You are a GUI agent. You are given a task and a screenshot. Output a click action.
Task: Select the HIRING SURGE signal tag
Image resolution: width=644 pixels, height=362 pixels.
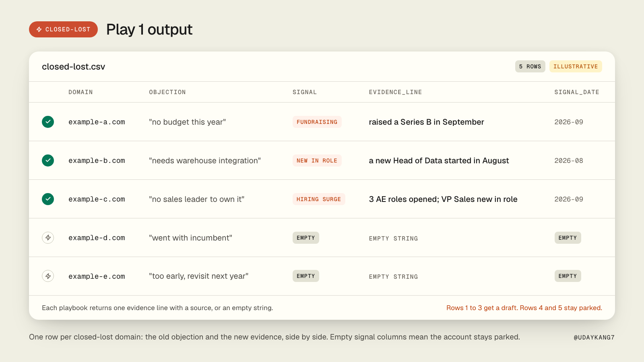319,199
